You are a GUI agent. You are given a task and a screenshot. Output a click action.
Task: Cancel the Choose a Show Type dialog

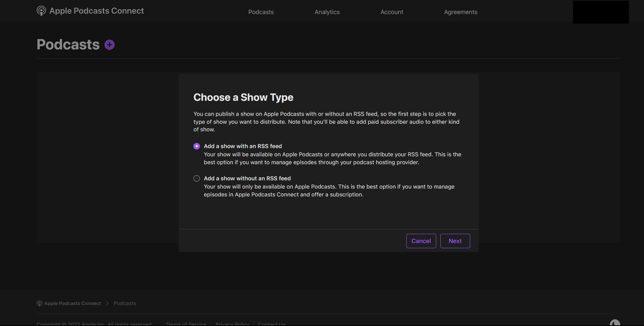pyautogui.click(x=421, y=241)
